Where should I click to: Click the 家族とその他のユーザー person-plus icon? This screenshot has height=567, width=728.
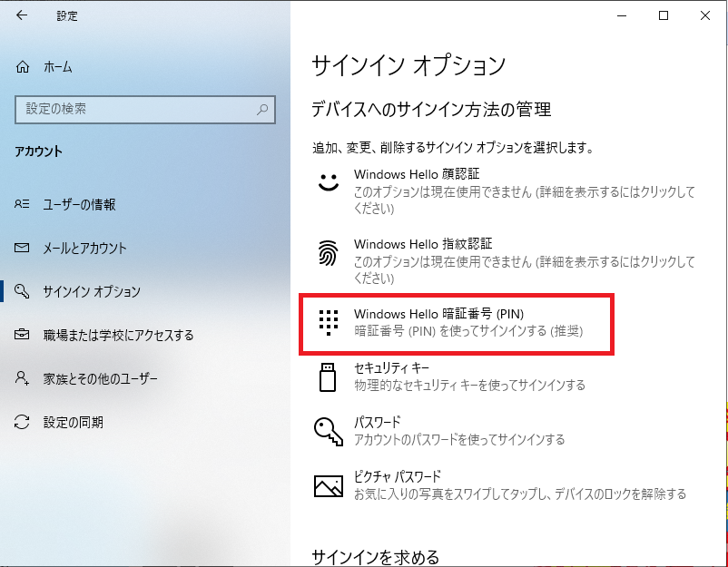(x=22, y=378)
